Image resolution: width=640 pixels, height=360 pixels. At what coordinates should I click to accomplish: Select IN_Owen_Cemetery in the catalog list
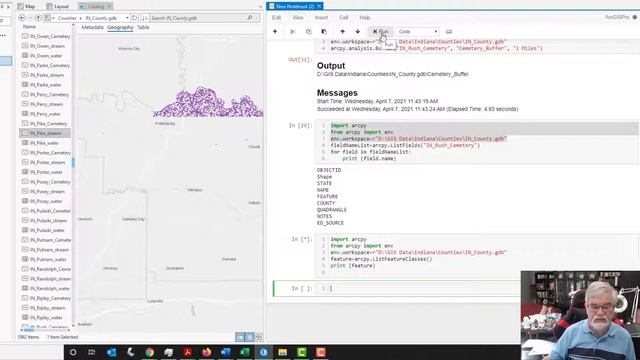tap(46, 36)
